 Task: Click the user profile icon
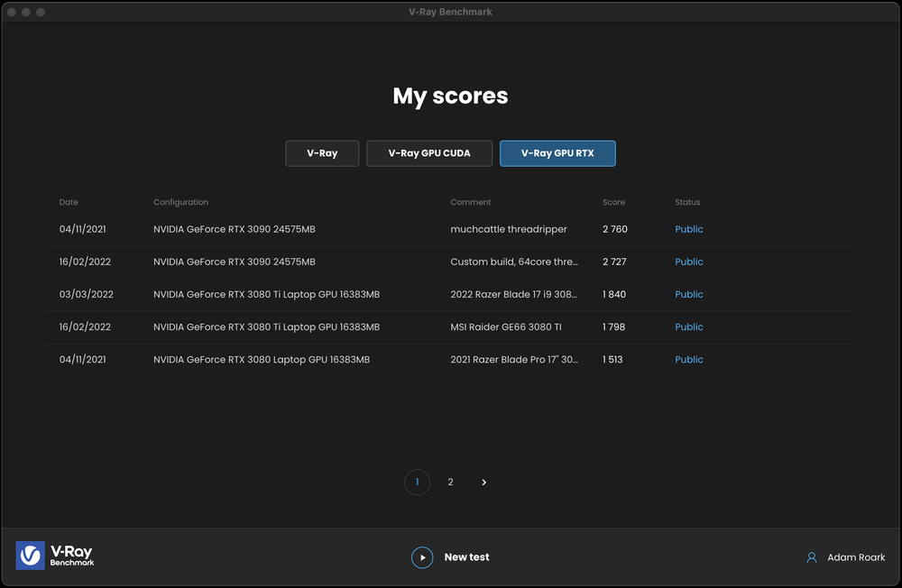click(812, 557)
